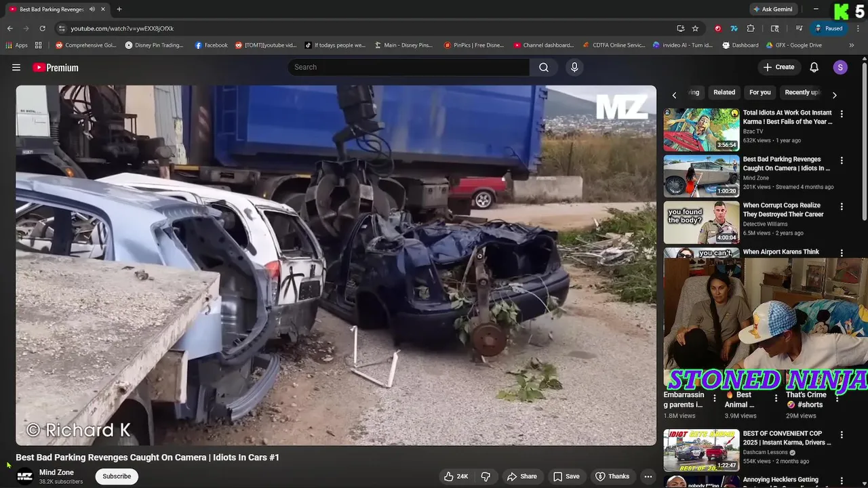This screenshot has height=488, width=868.
Task: Click into the YouTube search field
Action: click(x=409, y=67)
